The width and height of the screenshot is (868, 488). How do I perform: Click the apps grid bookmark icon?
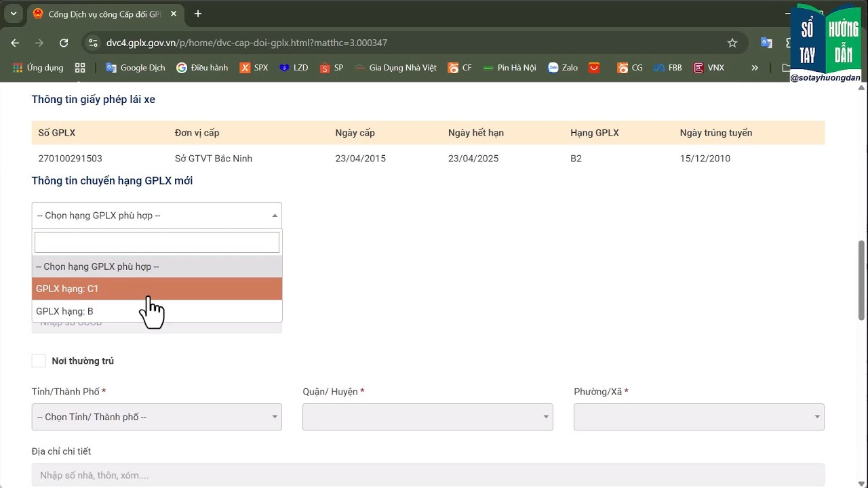pyautogui.click(x=80, y=68)
